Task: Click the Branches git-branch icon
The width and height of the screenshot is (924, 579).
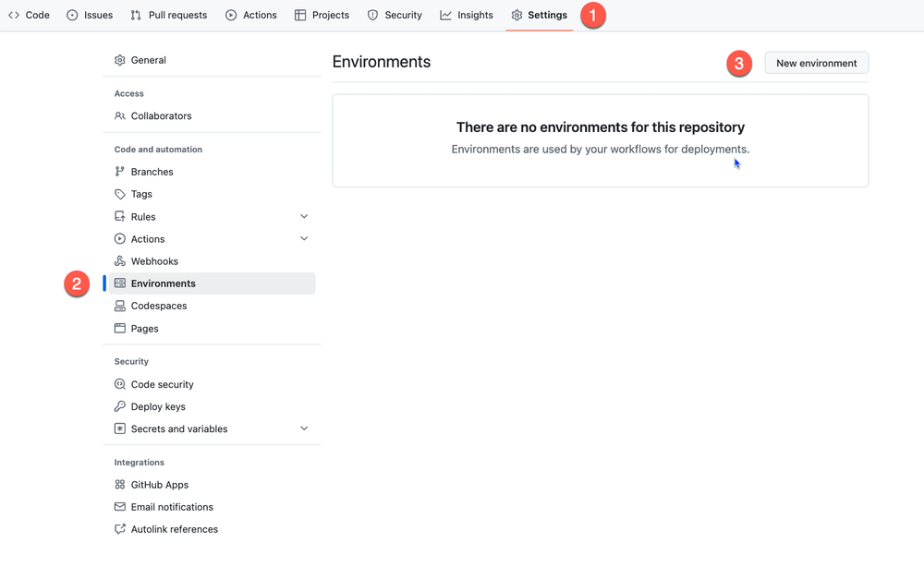Action: [119, 172]
